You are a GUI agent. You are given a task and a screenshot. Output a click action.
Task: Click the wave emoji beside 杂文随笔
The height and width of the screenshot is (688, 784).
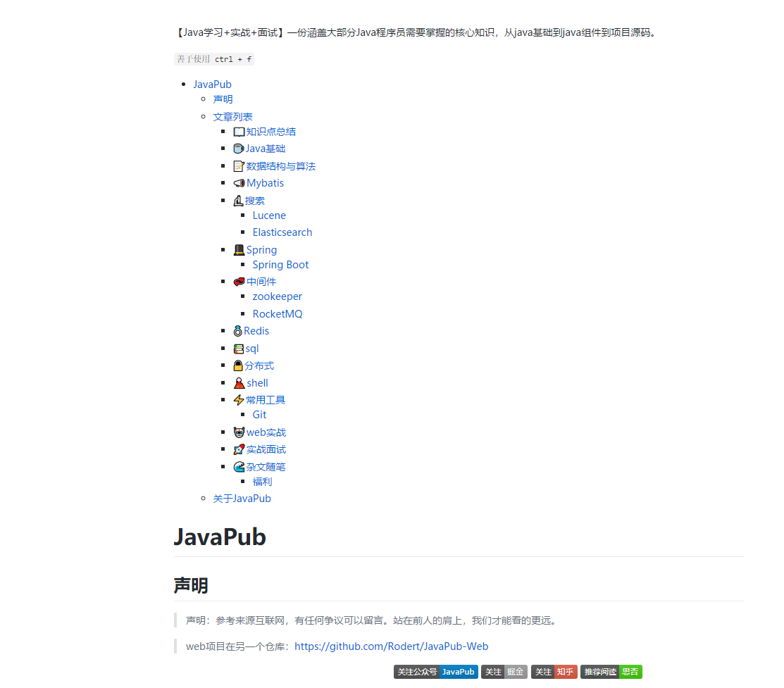pyautogui.click(x=239, y=466)
